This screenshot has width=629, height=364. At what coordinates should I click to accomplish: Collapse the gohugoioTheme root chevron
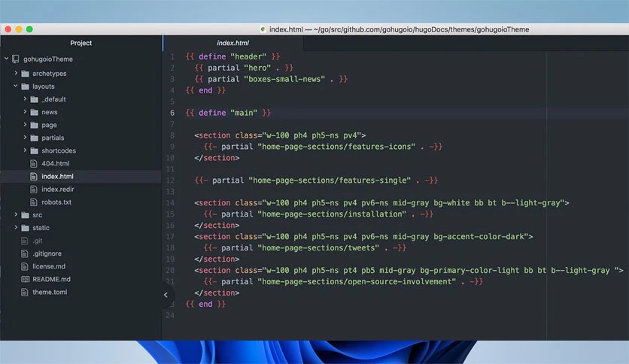(7, 59)
